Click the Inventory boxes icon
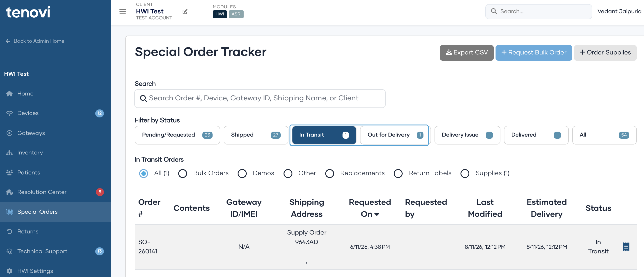 9,153
